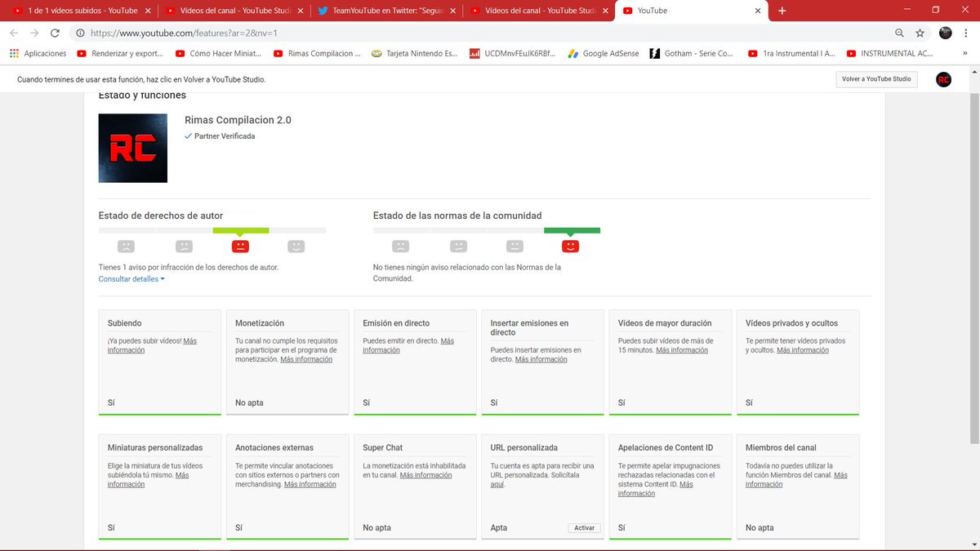Click the page vertical scrollbar
This screenshot has width=980, height=551.
click(973, 269)
